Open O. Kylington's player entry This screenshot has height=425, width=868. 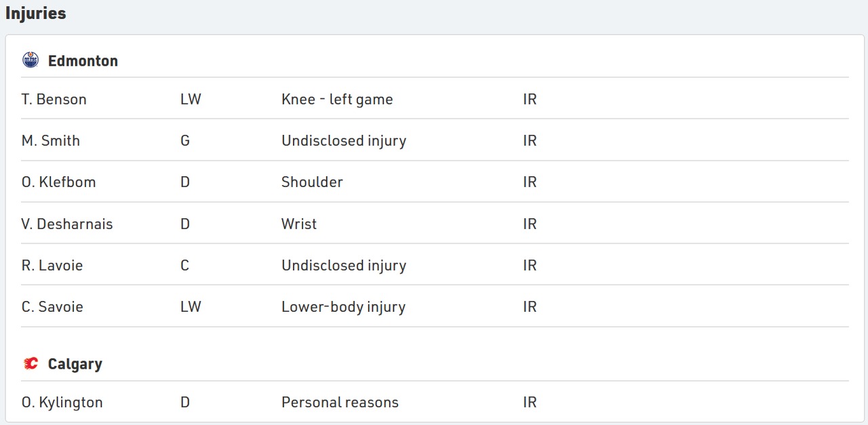pyautogui.click(x=62, y=403)
